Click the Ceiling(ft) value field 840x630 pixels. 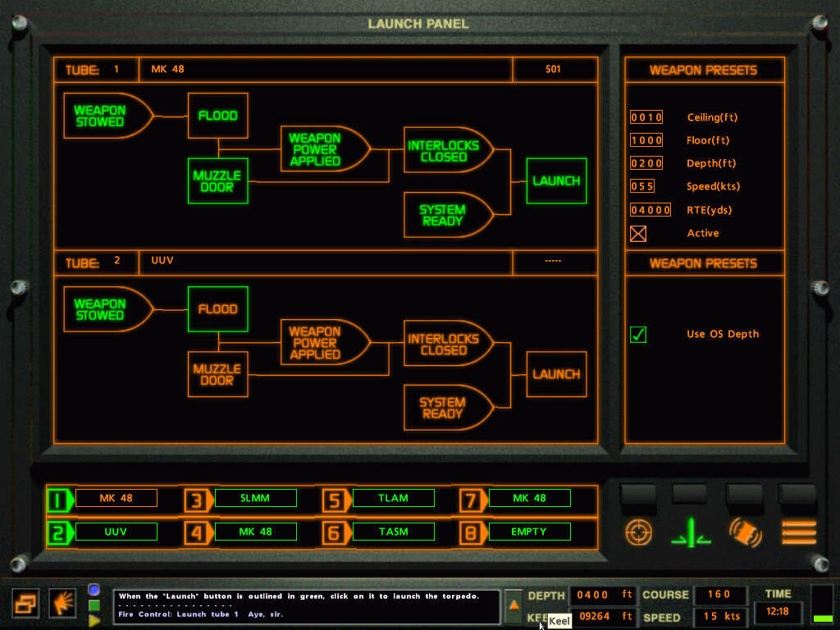pos(646,117)
